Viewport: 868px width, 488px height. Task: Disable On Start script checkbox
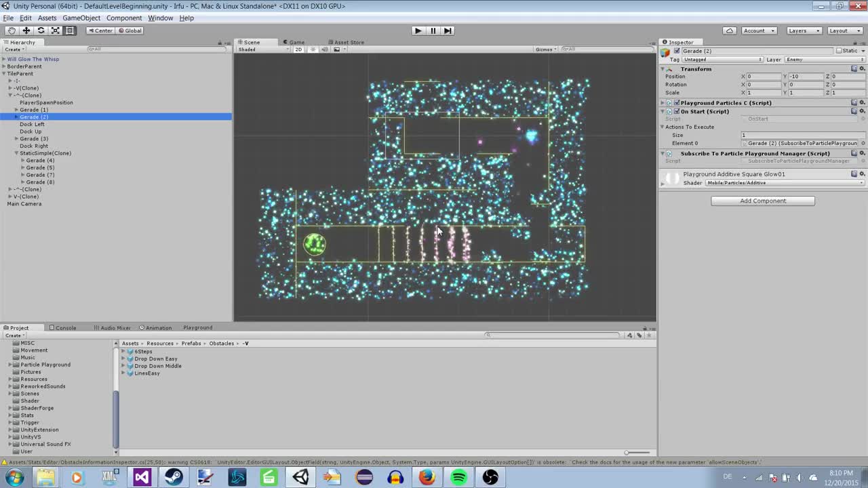coord(676,111)
